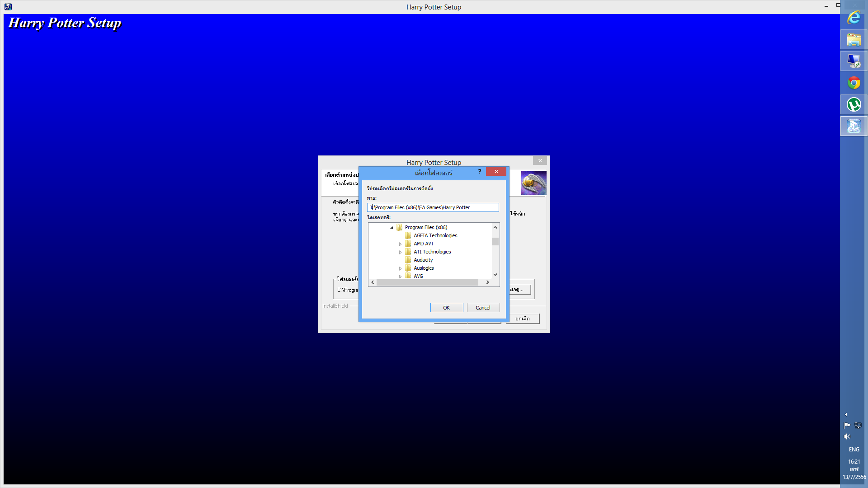The height and width of the screenshot is (488, 868).
Task: Click the installation path text field
Action: tap(433, 207)
